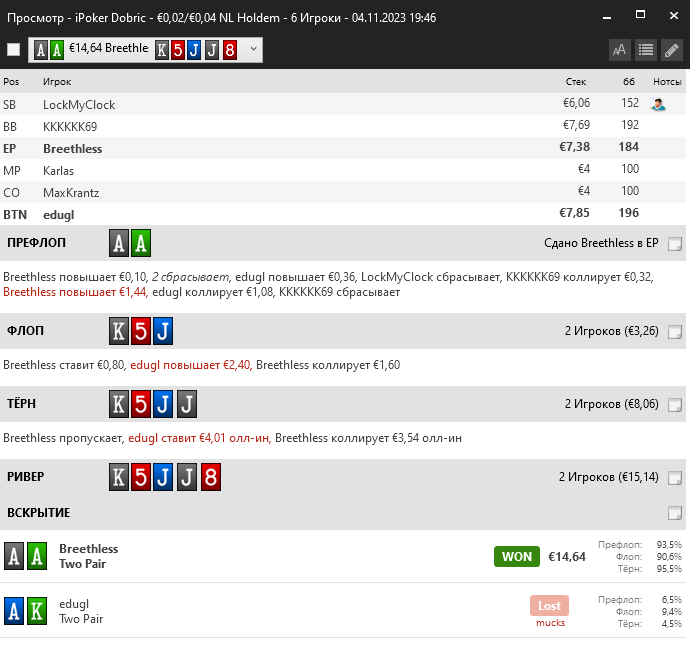Click the won amount €14,64 at showdown
Image resolution: width=690 pixels, height=651 pixels.
(567, 557)
